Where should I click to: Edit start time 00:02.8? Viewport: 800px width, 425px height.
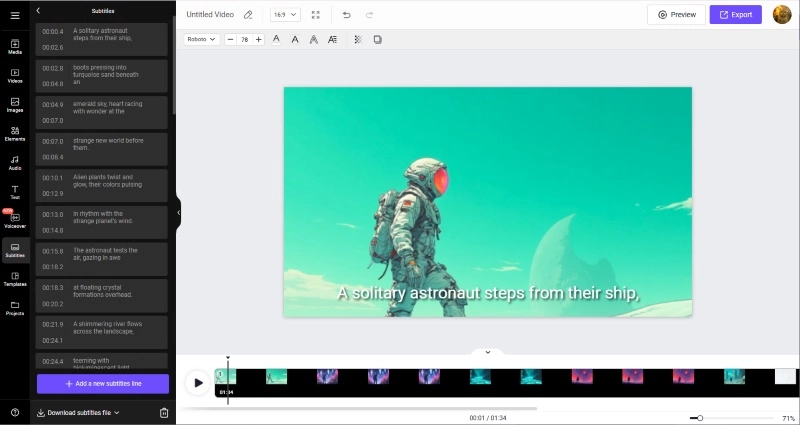coord(53,68)
